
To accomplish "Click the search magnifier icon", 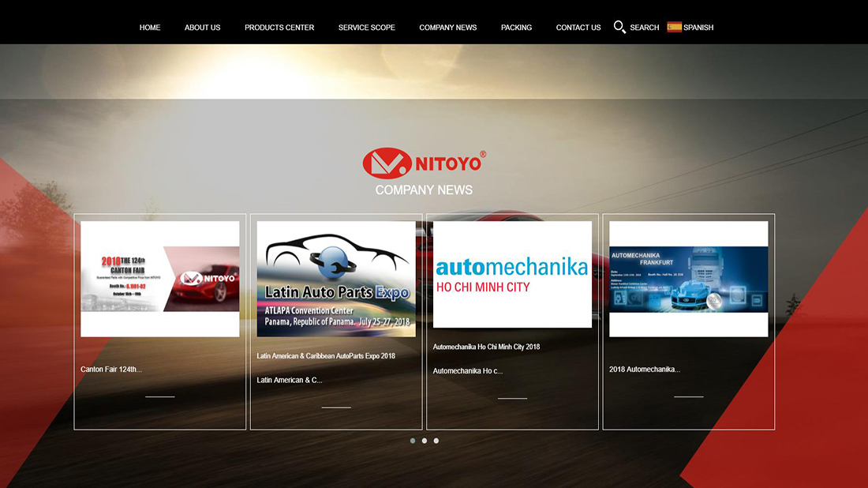I will (x=619, y=27).
